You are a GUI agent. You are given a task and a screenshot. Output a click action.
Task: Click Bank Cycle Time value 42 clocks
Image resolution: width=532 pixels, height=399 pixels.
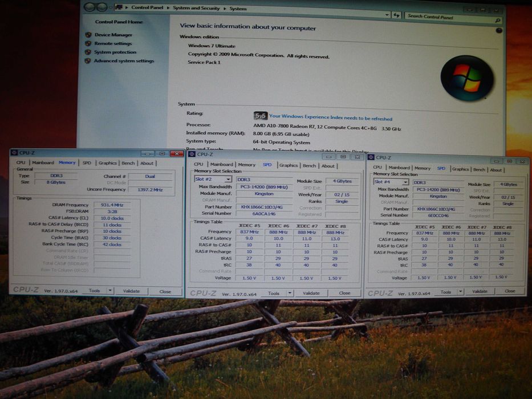coord(112,245)
